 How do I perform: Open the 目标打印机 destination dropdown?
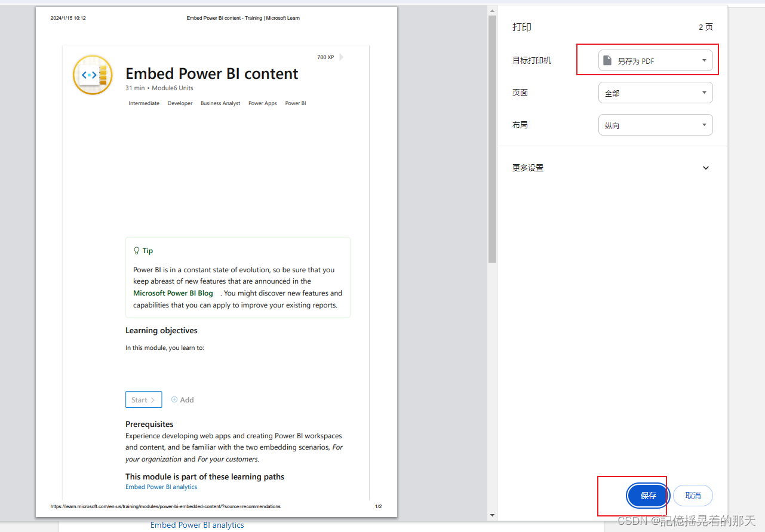[655, 60]
